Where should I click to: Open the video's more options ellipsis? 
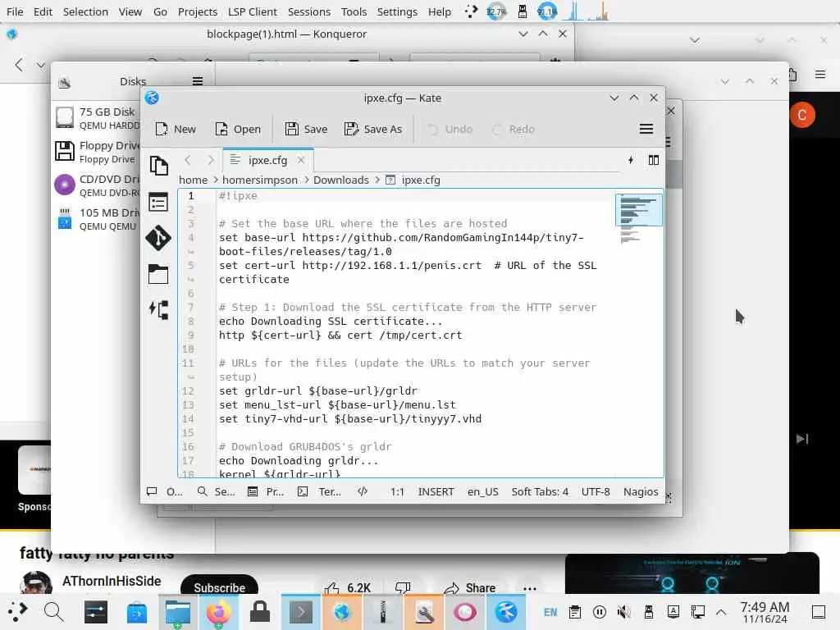tap(529, 588)
